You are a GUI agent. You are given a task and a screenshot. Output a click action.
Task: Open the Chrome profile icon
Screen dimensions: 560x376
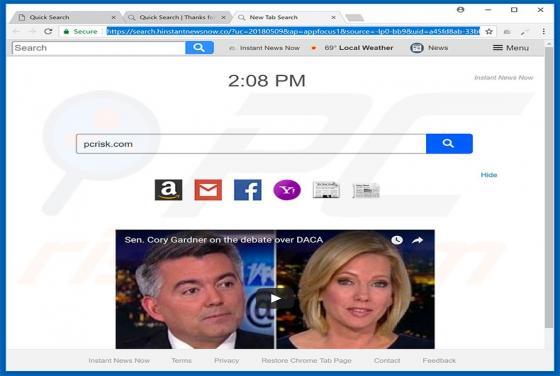[x=461, y=10]
